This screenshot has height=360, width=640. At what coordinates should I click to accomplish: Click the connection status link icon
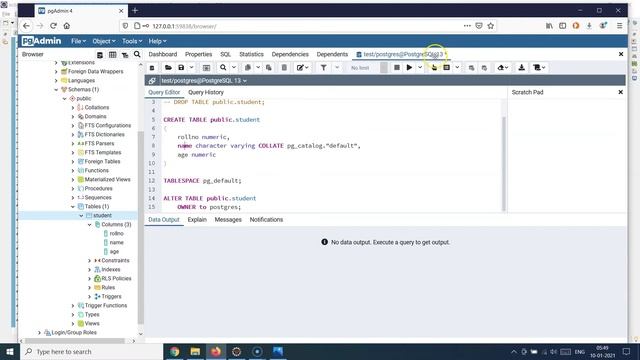(x=152, y=81)
